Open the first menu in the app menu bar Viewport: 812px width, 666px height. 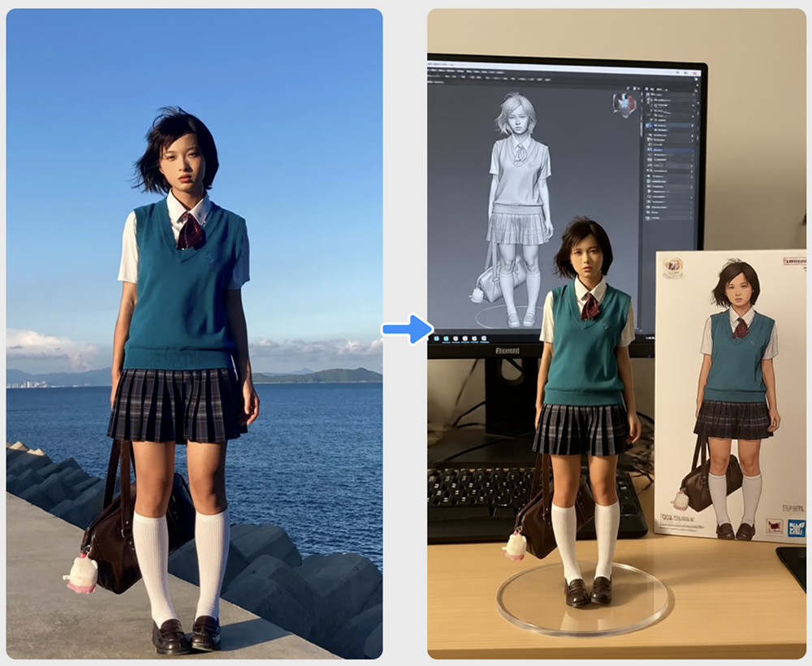tap(434, 71)
